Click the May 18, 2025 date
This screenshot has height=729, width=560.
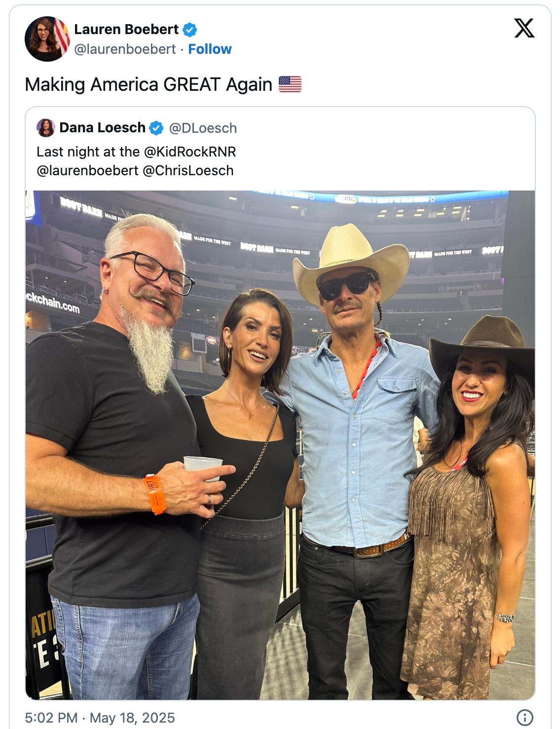pos(132,717)
